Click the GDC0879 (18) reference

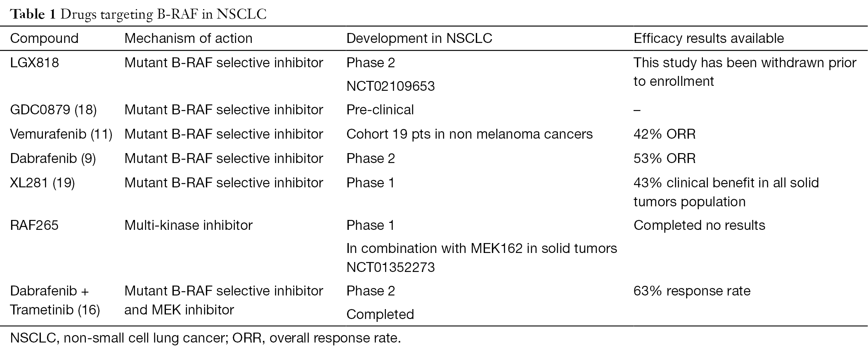click(x=53, y=110)
